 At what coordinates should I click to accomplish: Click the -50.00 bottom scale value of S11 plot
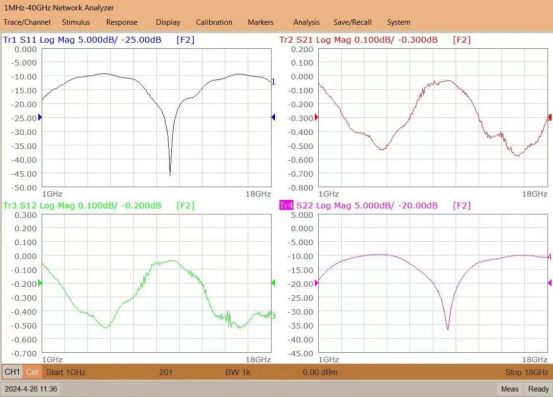point(24,188)
